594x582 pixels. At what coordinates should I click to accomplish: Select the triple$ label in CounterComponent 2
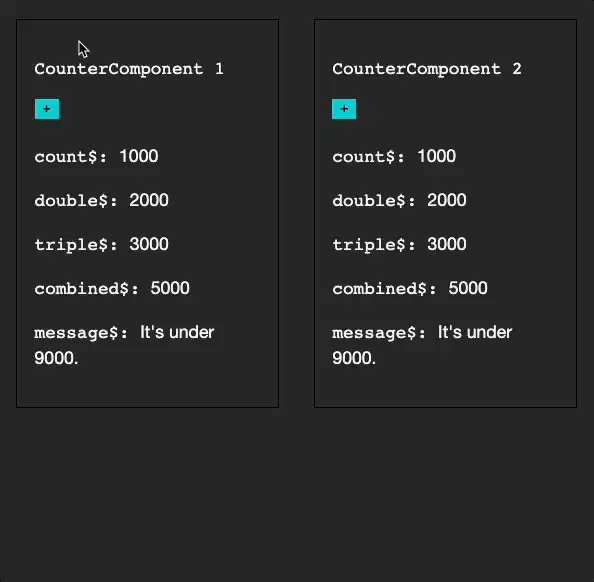click(374, 245)
